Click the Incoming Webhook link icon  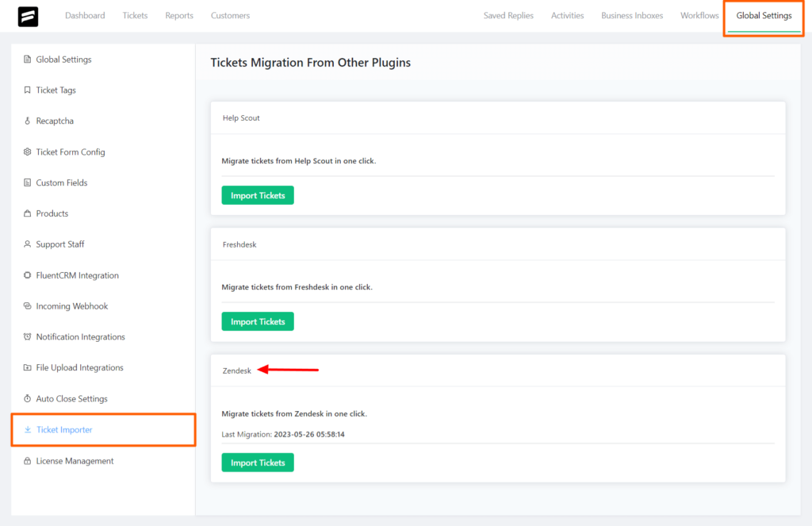coord(26,305)
